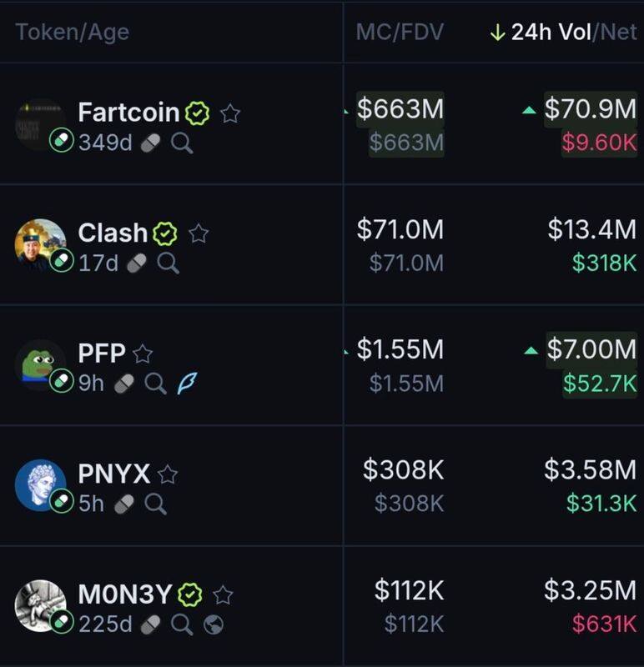Sort by 24h Vol using the arrow

coord(498,33)
